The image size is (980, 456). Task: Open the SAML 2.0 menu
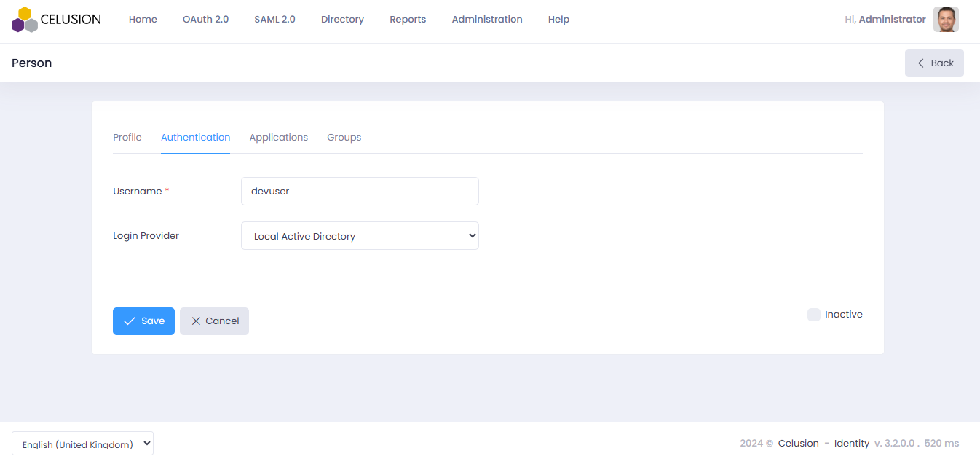tap(274, 20)
